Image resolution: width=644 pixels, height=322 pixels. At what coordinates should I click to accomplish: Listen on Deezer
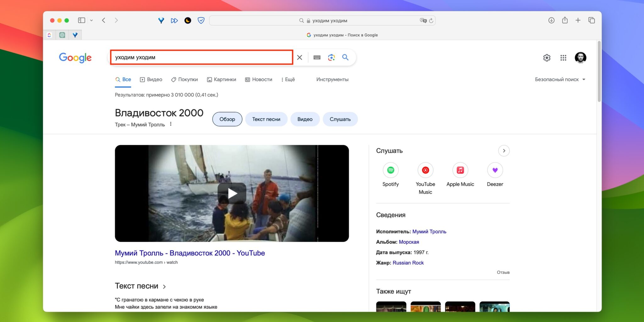pos(495,170)
